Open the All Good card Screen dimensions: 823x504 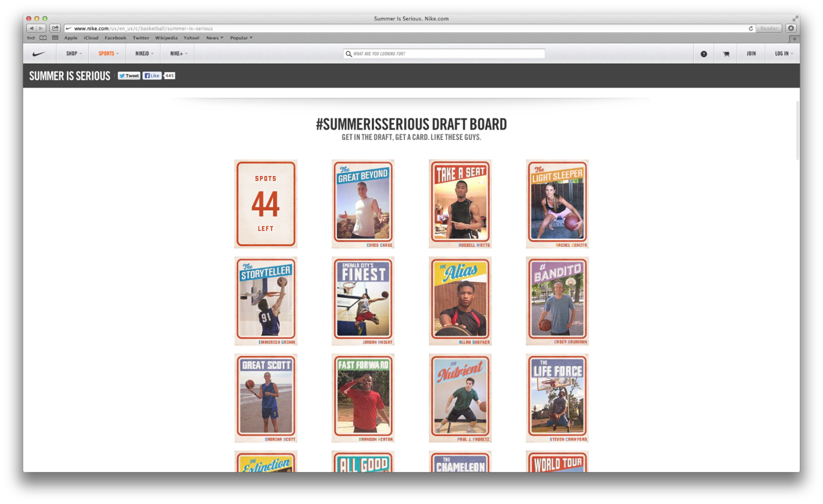(x=363, y=462)
